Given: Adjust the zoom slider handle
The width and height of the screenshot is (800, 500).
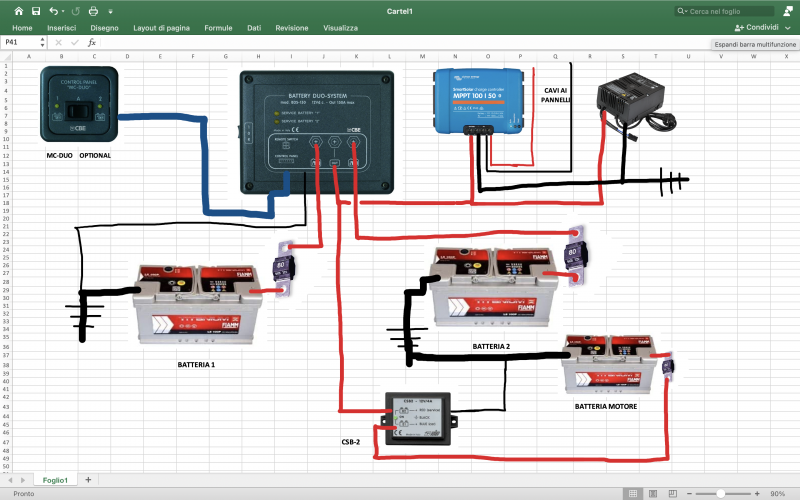Looking at the screenshot, I should tap(720, 494).
